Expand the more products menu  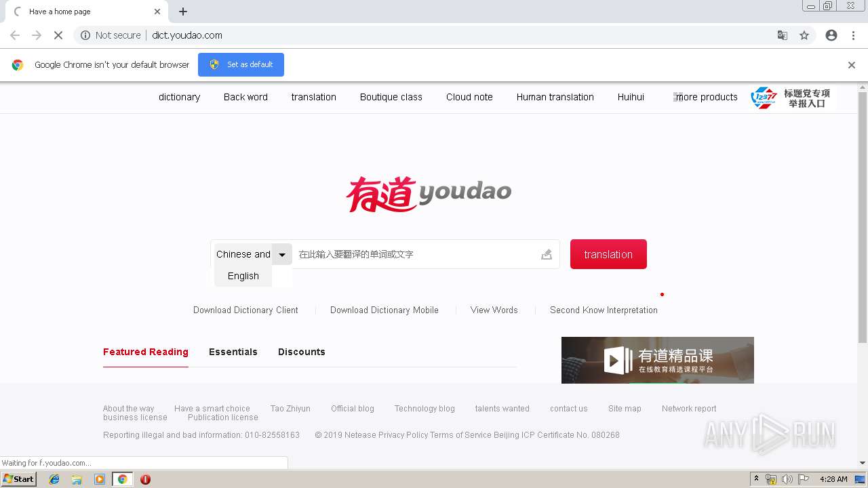706,97
